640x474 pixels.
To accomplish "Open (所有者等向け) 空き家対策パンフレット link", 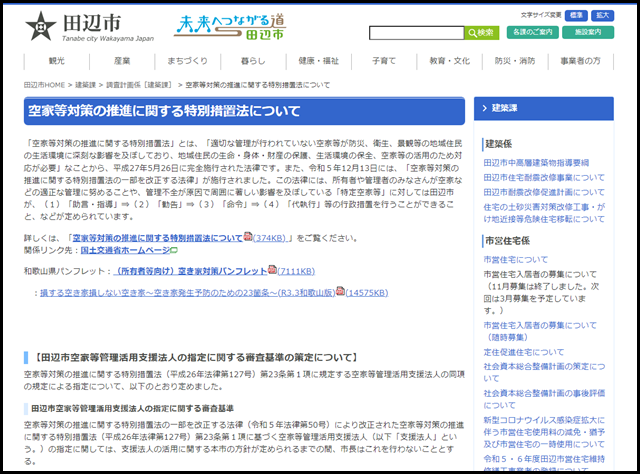I will point(191,271).
